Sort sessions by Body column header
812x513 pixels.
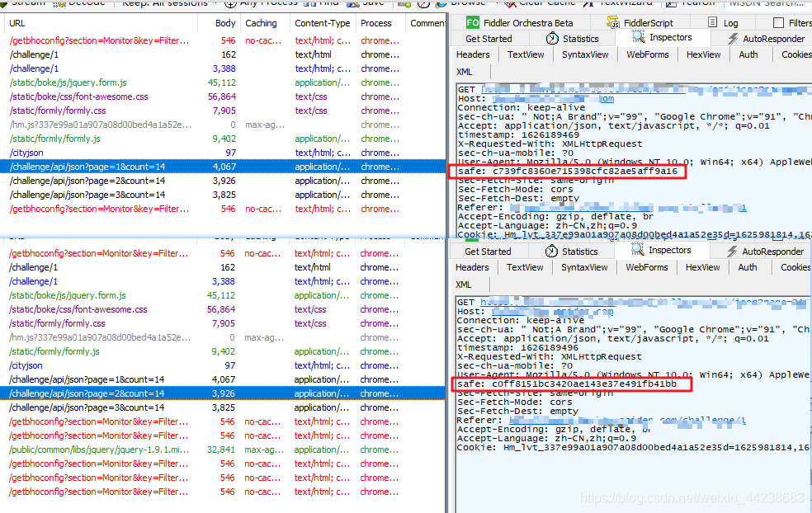(x=224, y=23)
